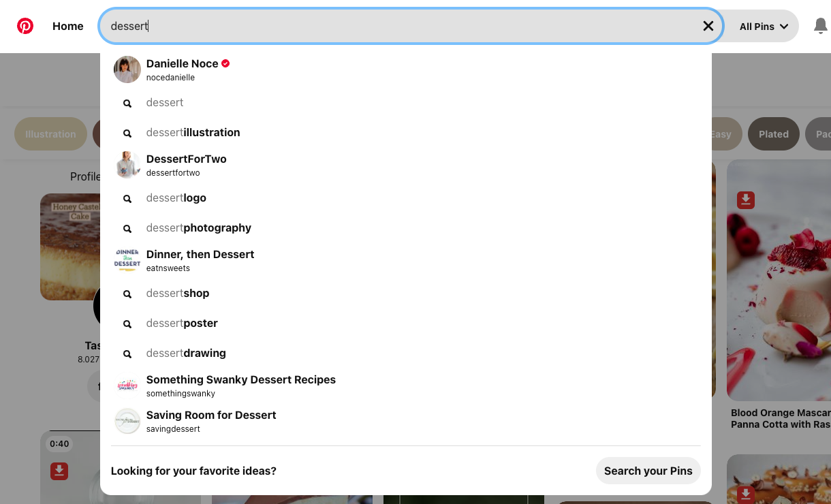Open the Honey Castella Cake pin
Screen dimensions: 831x504
click(x=70, y=247)
